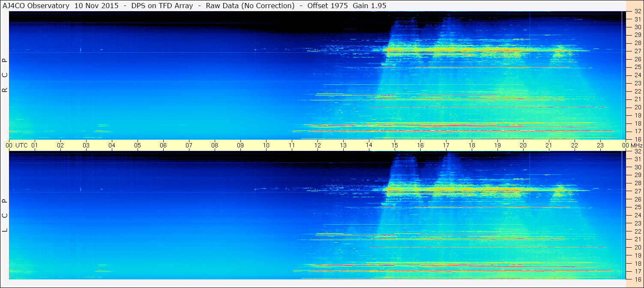Select the DPS on TFD Array header text
644x288 pixels.
159,6
